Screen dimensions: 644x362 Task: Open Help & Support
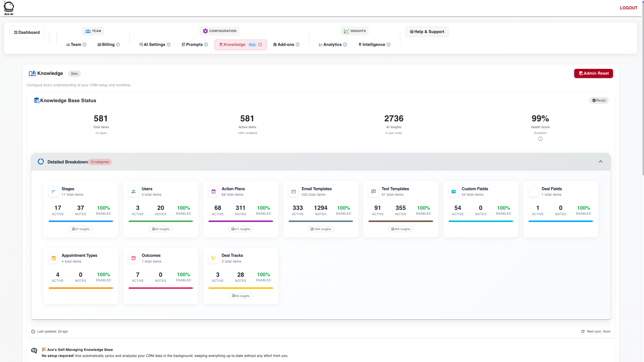[427, 32]
